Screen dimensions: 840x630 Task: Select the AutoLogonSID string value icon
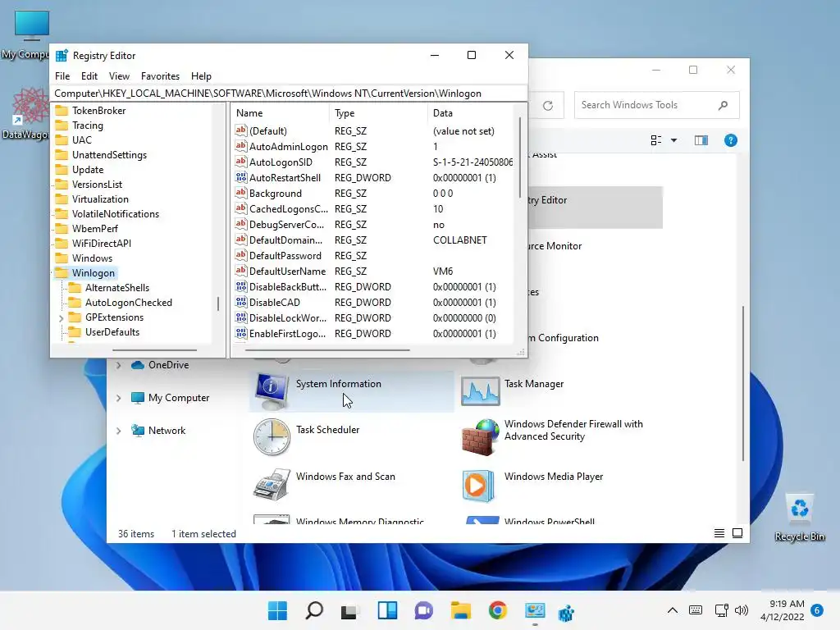click(x=241, y=162)
